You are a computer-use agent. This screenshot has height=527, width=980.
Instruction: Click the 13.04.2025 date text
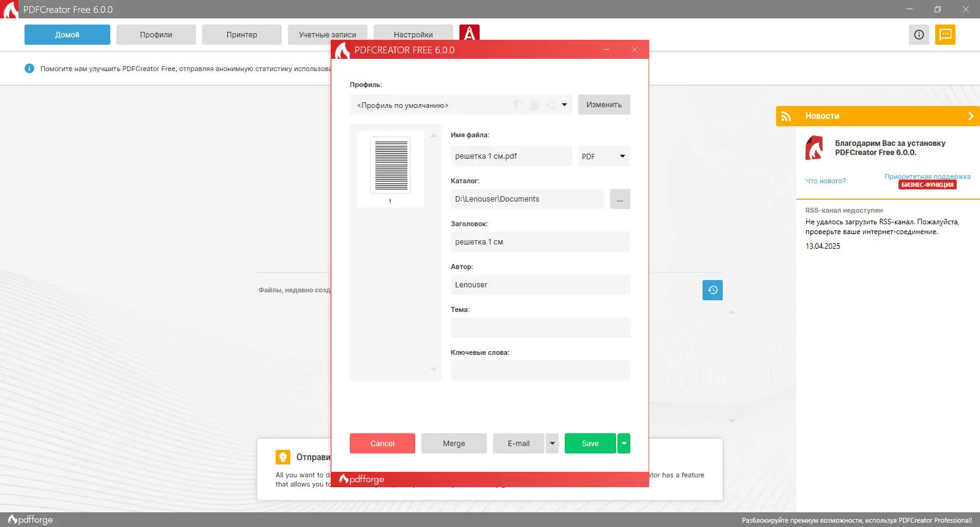click(823, 246)
